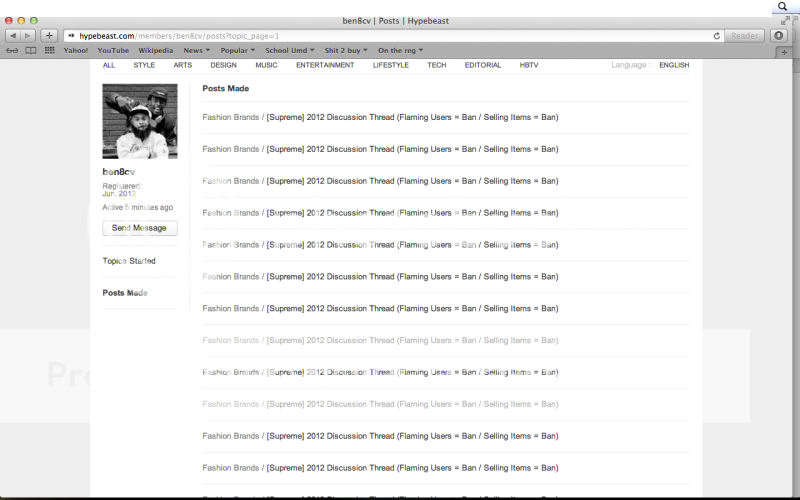Expand the School Umd bookmarks folder
Image resolution: width=800 pixels, height=500 pixels.
[290, 50]
